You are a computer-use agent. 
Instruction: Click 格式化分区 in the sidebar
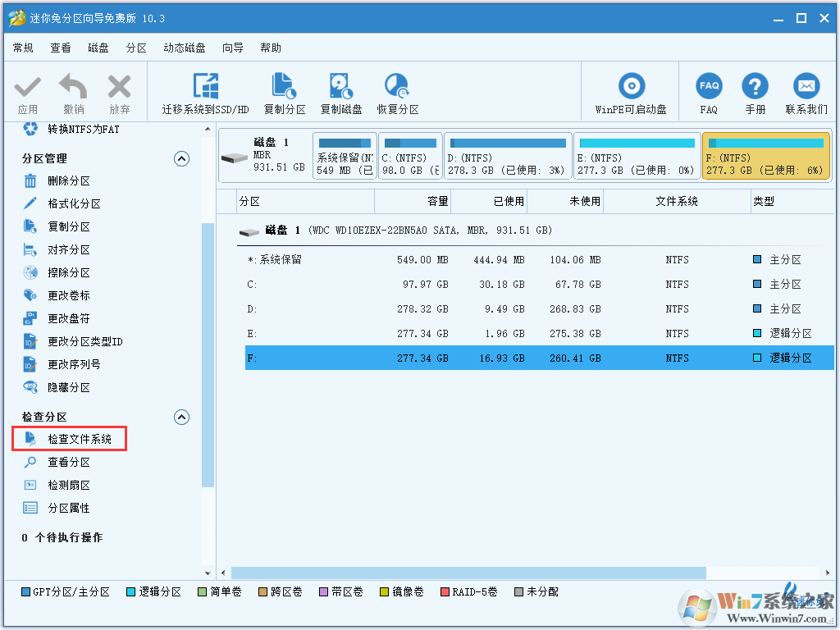coord(74,204)
